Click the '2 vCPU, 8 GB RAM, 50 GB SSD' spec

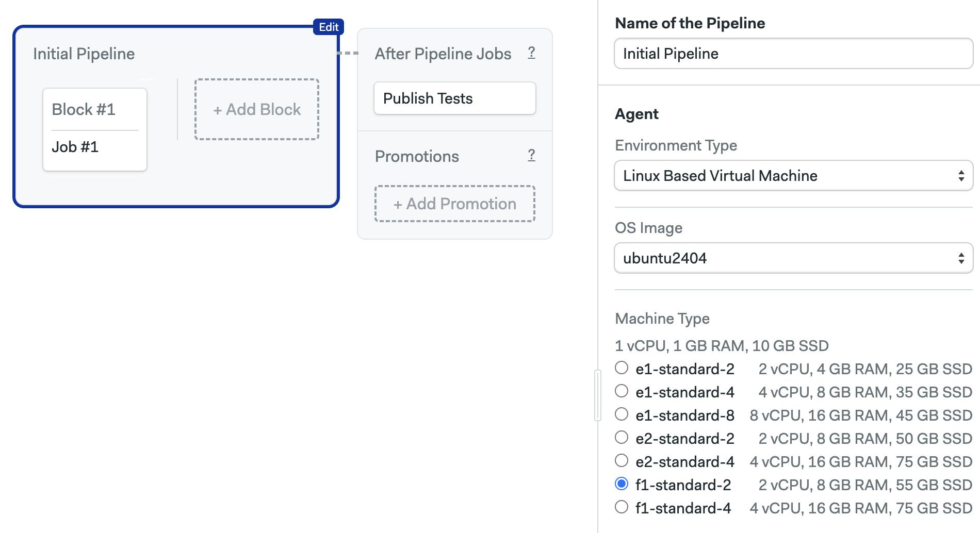point(865,439)
